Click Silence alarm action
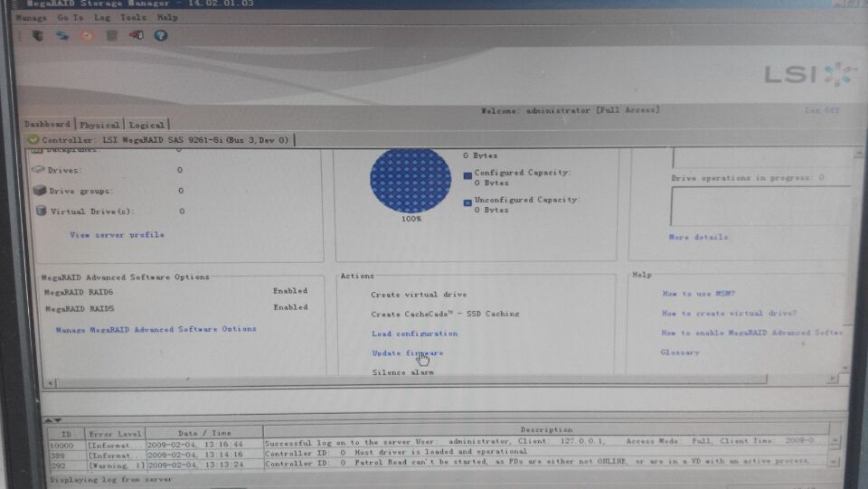868x489 pixels. click(x=403, y=372)
